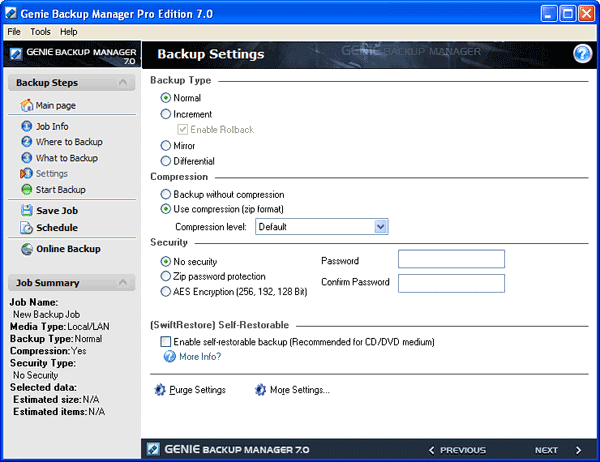600x462 pixels.
Task: Maximize the Genie Backup Manager window
Action: coord(568,14)
